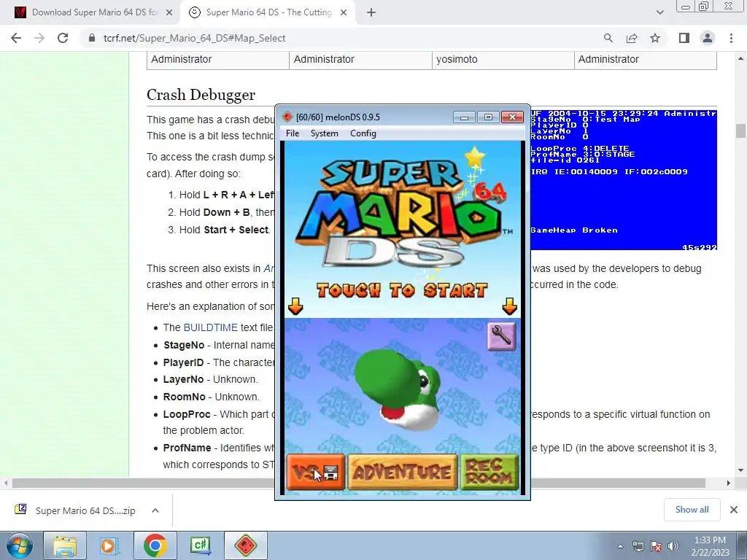This screenshot has height=560, width=747.
Task: Open tab search dropdown chevron
Action: (659, 12)
